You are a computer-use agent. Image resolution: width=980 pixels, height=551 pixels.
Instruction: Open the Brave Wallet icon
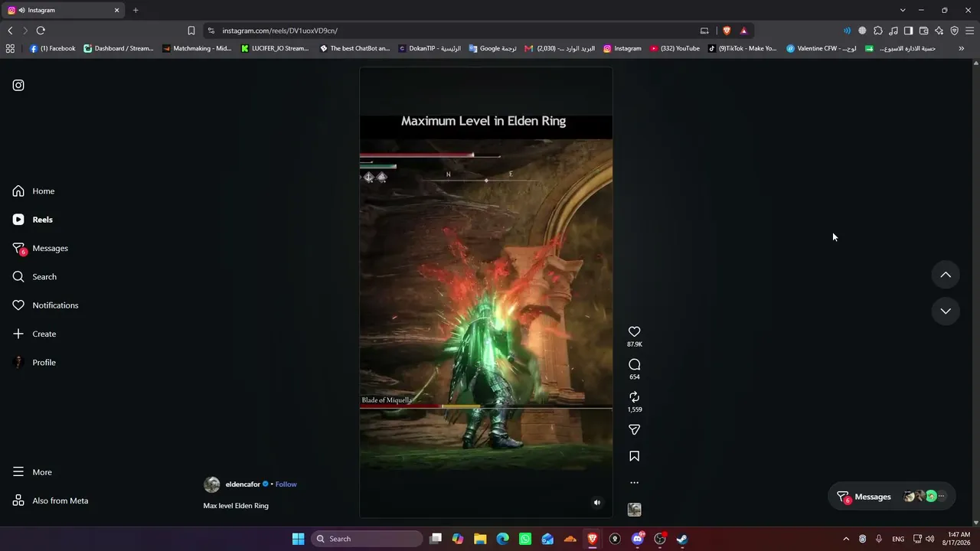(x=923, y=31)
